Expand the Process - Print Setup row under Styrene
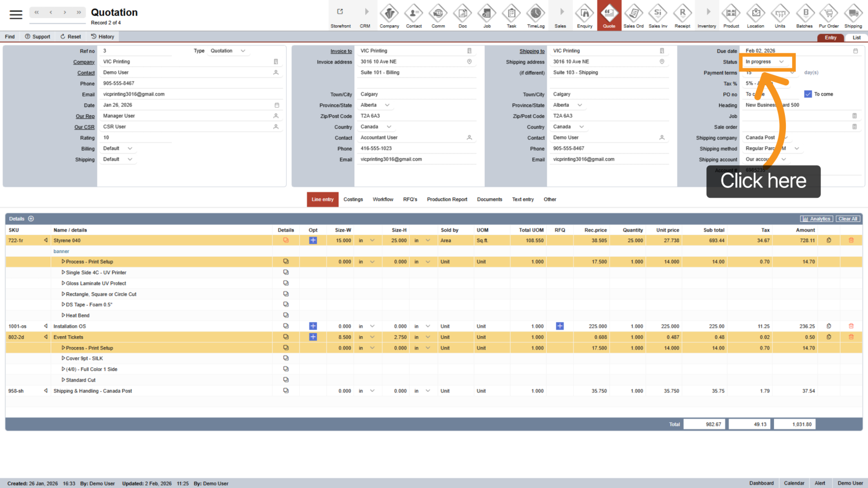 (x=64, y=262)
